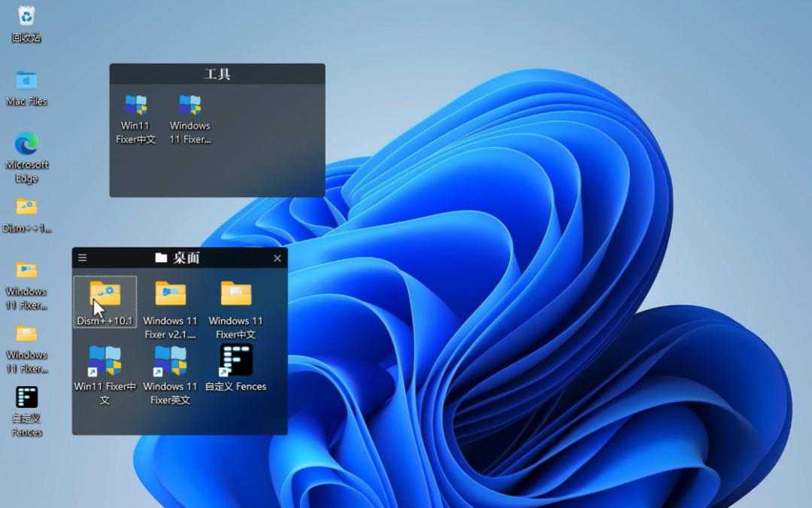Image resolution: width=812 pixels, height=508 pixels.
Task: Click desktop Windows 11 Fixer folder with white file
Action: pos(26,333)
